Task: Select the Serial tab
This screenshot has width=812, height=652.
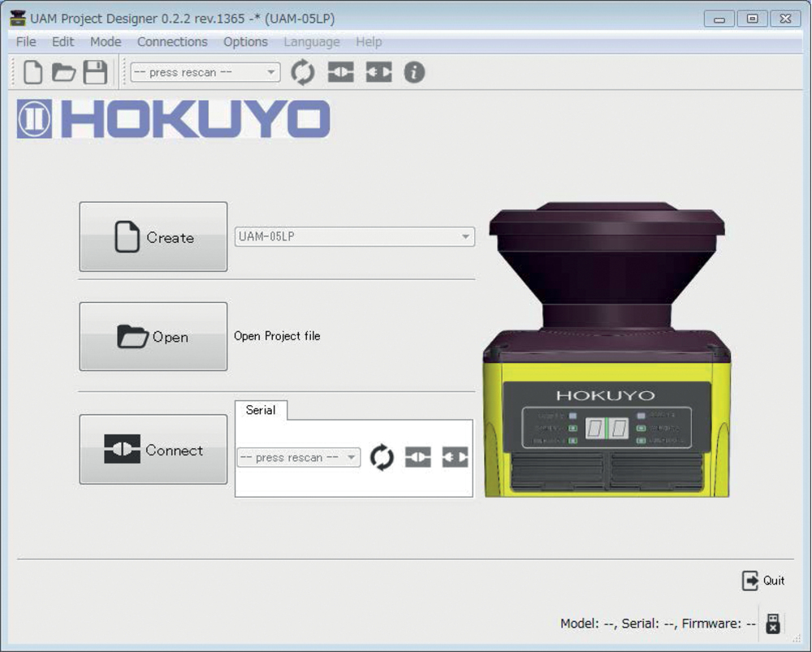Action: (261, 410)
